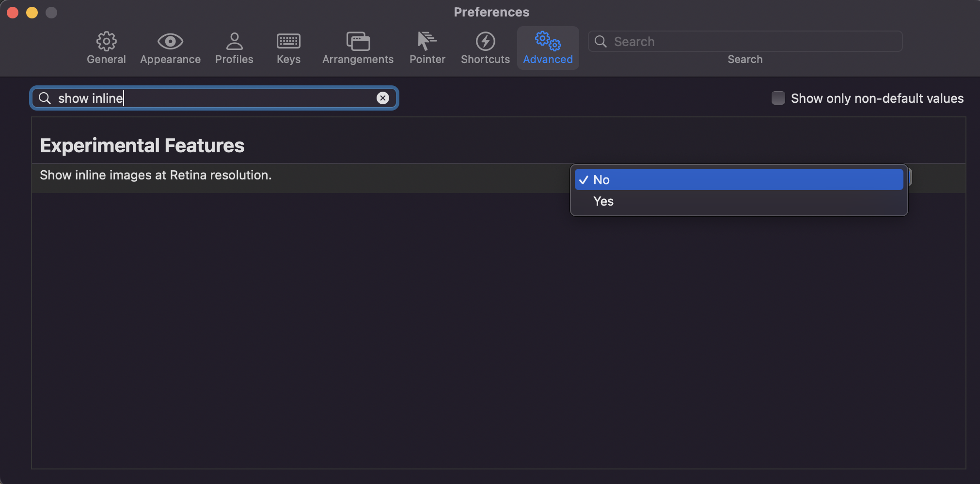Click the magnifier icon in filter field

point(45,98)
